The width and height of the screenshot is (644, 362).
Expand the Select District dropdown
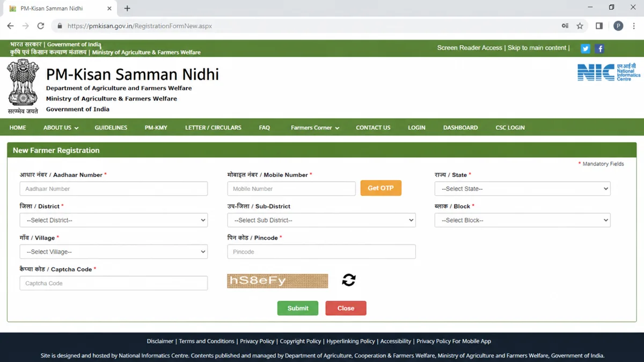pyautogui.click(x=114, y=220)
